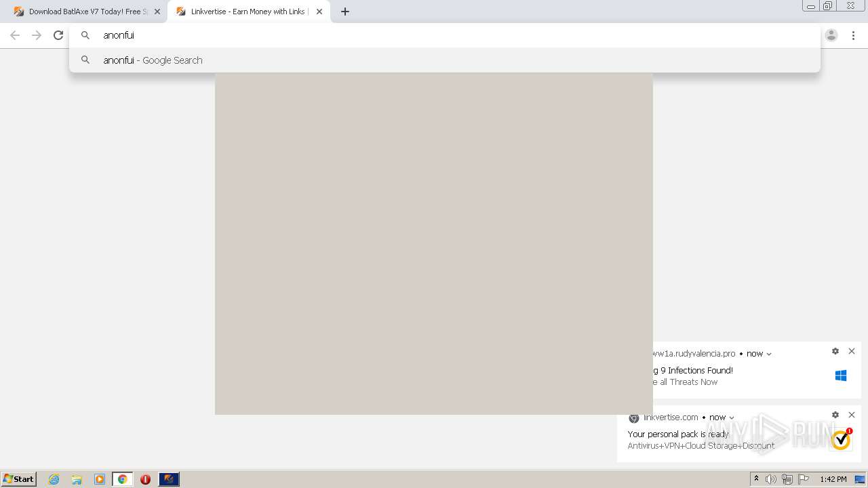The width and height of the screenshot is (868, 488).
Task: Click the Chrome taskbar button
Action: pos(122,479)
